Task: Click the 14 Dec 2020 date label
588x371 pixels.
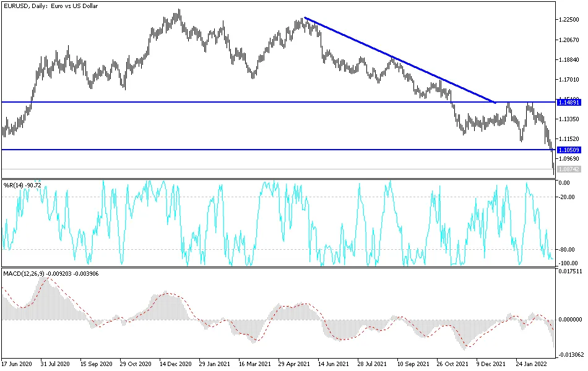Action: point(176,364)
